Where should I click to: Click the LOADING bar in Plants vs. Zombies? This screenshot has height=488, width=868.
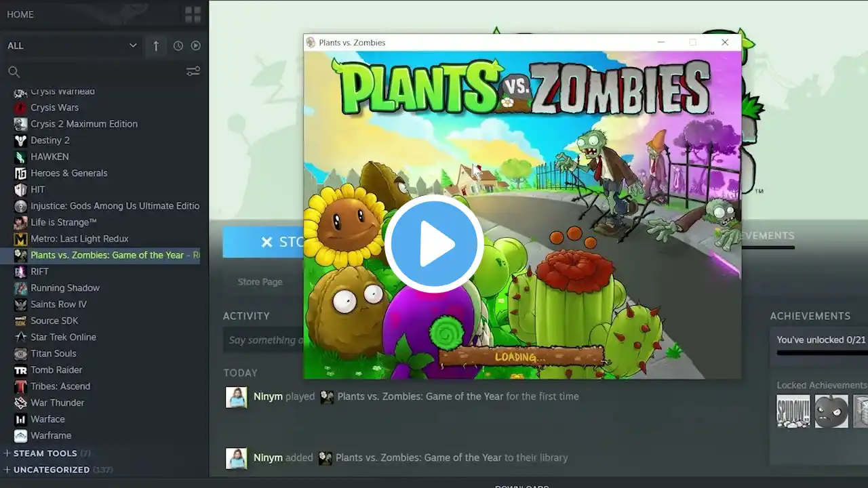[521, 357]
